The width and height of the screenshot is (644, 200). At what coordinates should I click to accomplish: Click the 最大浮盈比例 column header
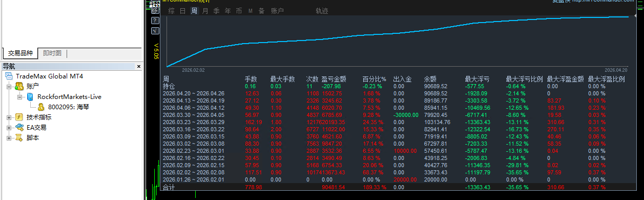[x=607, y=79]
